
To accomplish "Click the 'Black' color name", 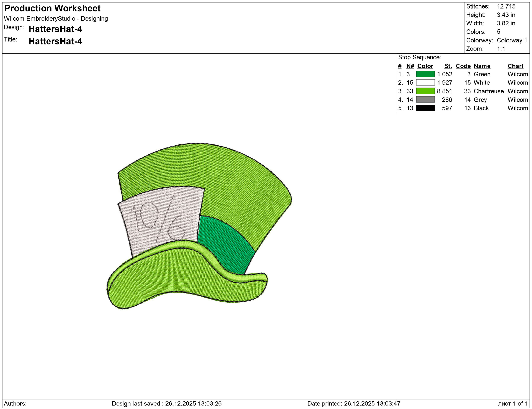I will point(481,108).
